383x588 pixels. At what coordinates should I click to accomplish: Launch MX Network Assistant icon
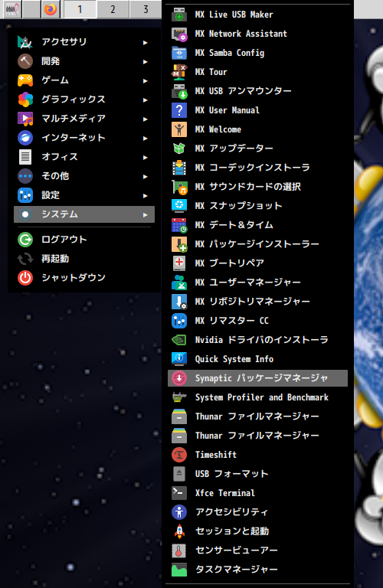(x=179, y=34)
